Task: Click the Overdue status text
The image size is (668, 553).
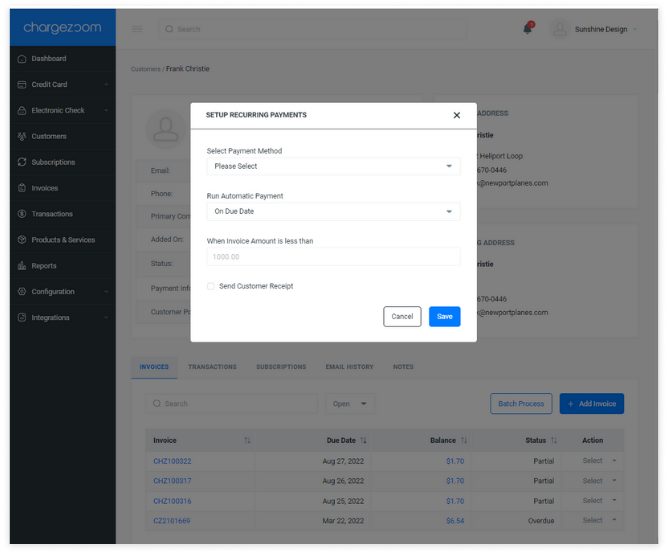Action: coord(541,521)
